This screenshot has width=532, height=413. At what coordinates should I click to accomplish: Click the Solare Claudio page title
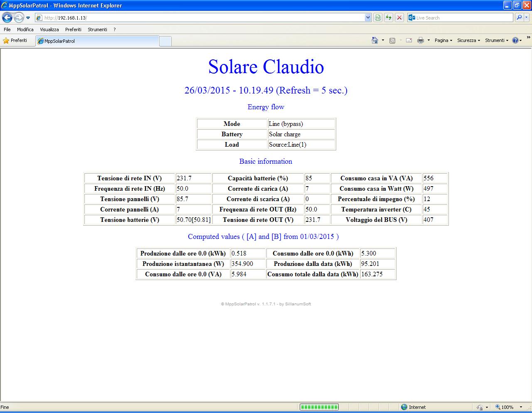coord(266,66)
